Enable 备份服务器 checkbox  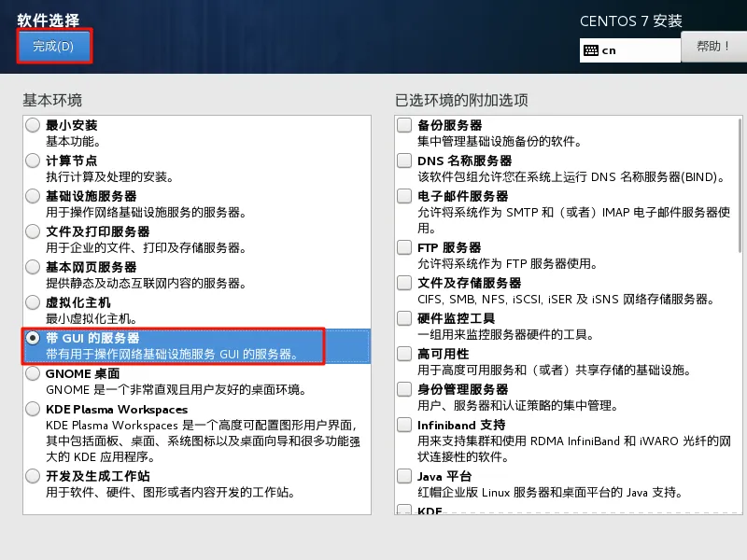[404, 125]
